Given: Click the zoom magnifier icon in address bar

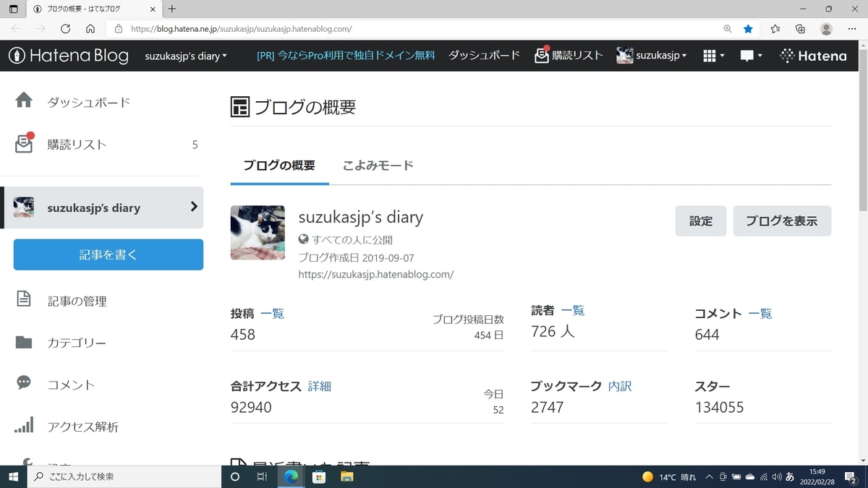Looking at the screenshot, I should pos(728,29).
